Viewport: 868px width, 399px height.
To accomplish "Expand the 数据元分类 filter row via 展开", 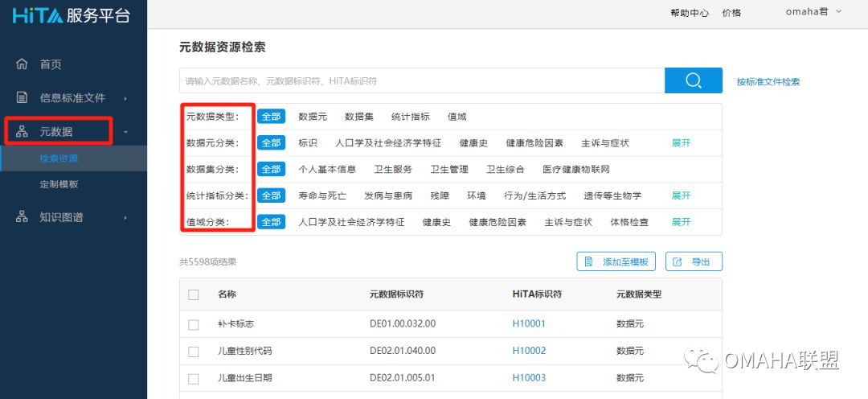I will [x=681, y=143].
